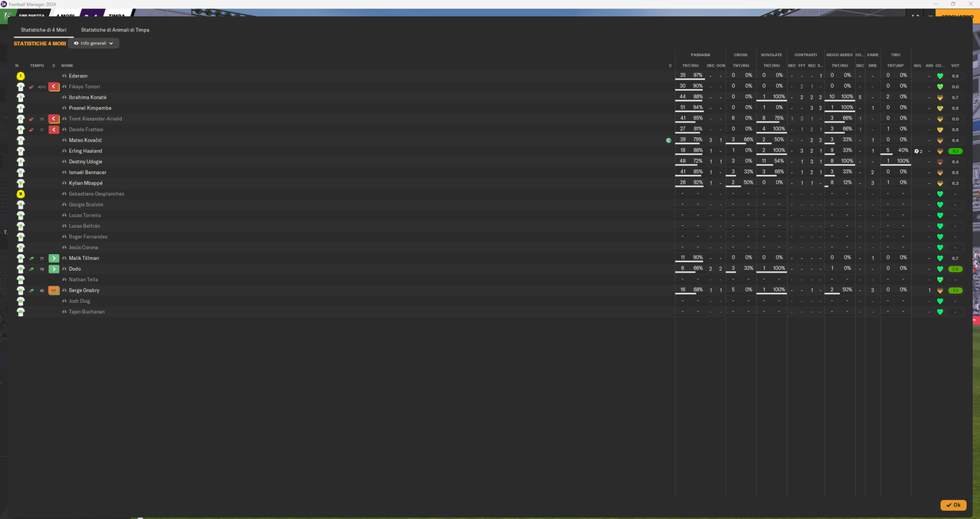Click the shirt icon for Ibrahima Konaté

click(x=21, y=97)
